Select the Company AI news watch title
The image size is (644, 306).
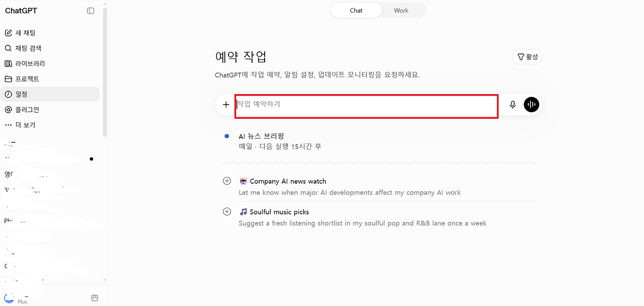[288, 181]
